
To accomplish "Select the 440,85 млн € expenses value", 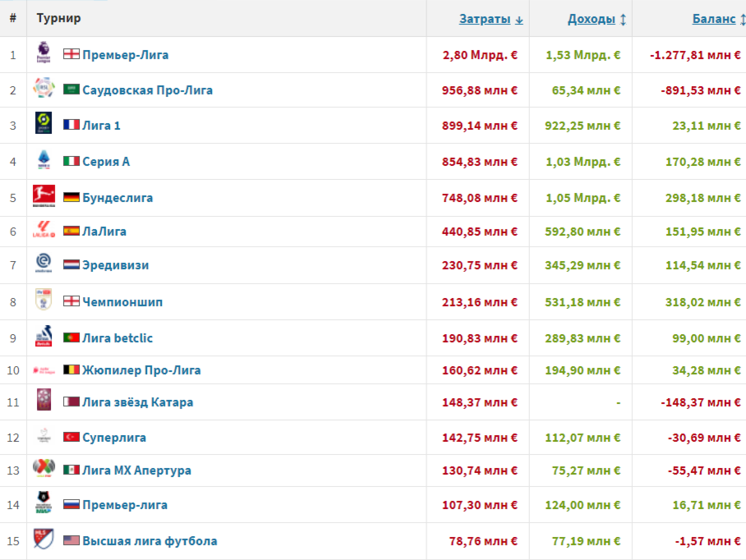I will pyautogui.click(x=480, y=232).
